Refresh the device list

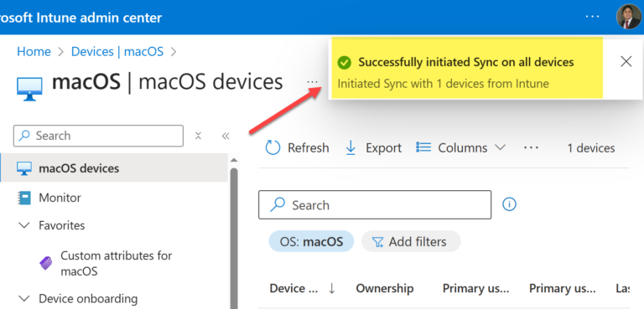coord(298,147)
